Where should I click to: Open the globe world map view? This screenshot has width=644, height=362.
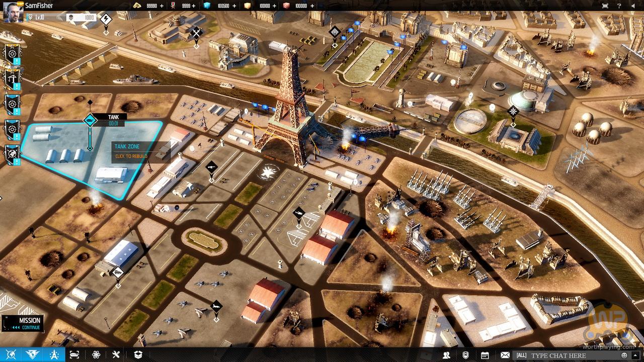[11, 354]
